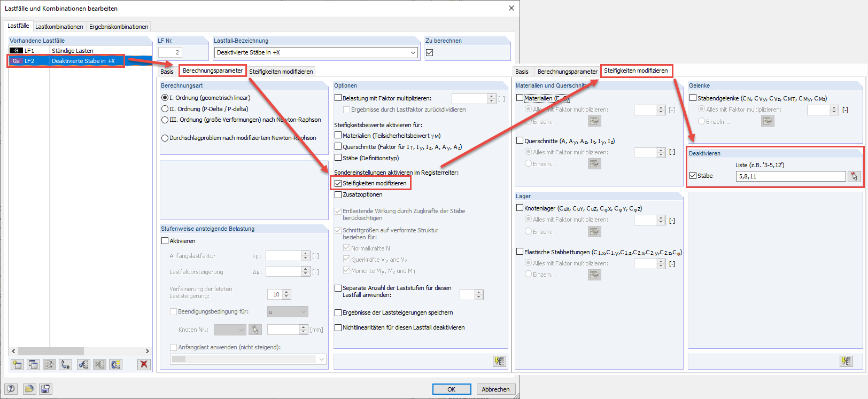Click the Lastfaktorsteigerung Δk spinner arrows
868x399 pixels.
point(306,272)
